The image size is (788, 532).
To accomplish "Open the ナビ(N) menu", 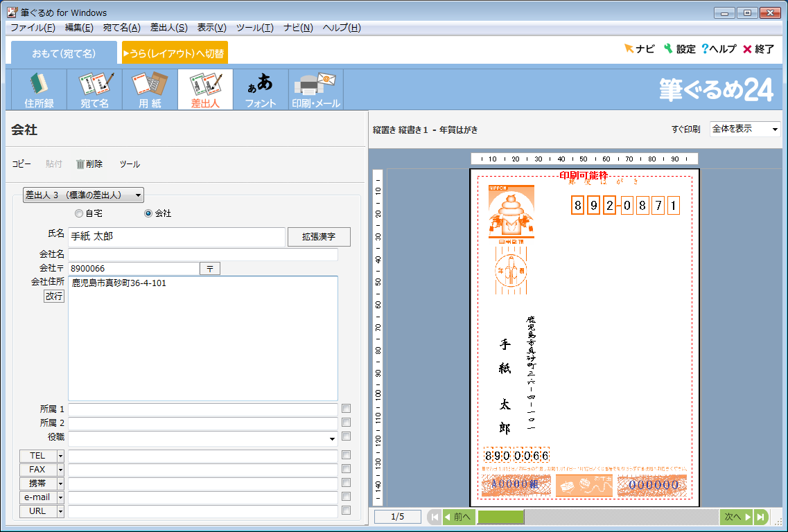I will [298, 28].
